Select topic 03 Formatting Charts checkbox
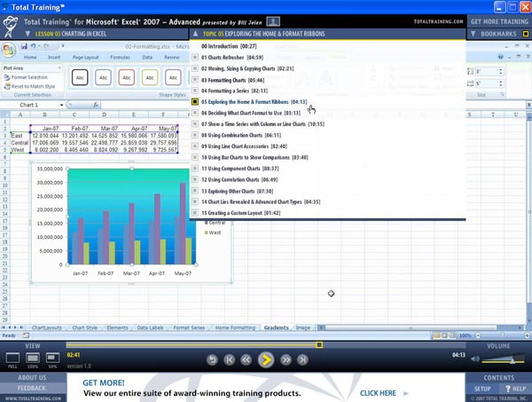 tap(195, 79)
